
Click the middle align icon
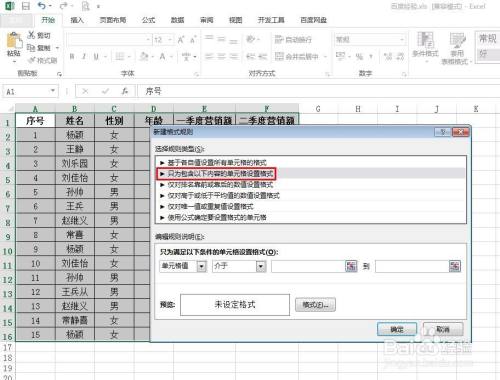[221, 39]
